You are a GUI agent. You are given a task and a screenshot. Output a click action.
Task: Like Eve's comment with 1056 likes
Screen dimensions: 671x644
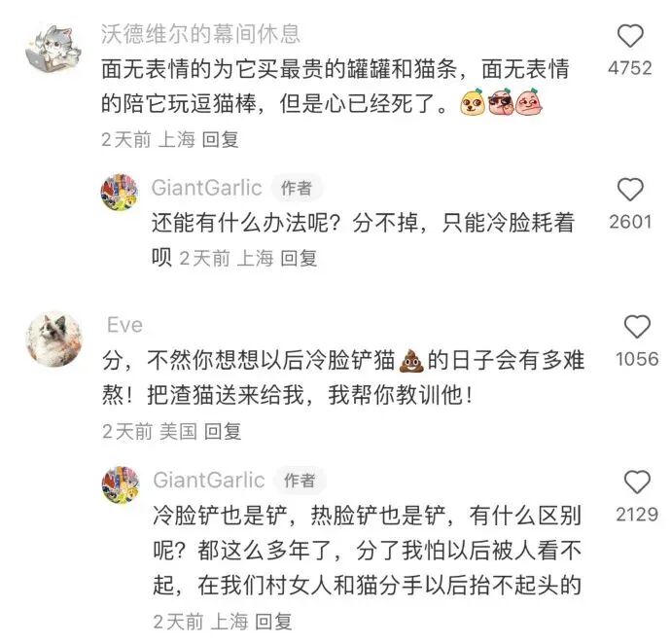click(x=637, y=327)
